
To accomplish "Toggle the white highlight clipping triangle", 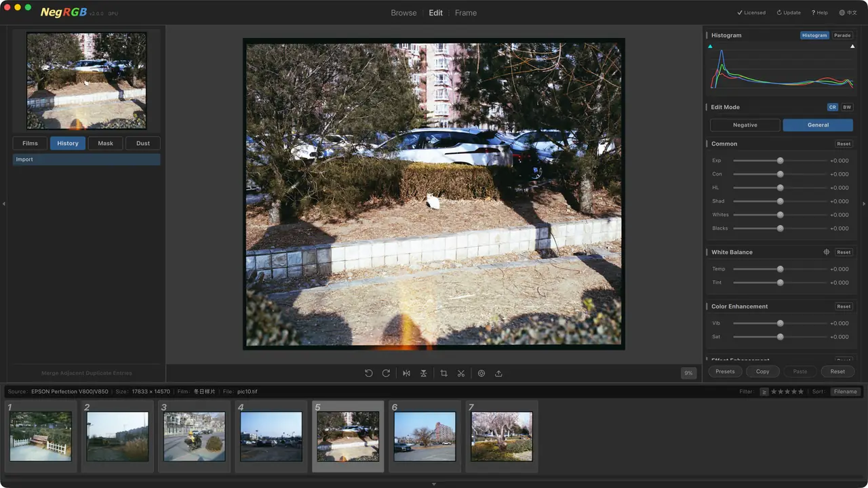I will (852, 47).
